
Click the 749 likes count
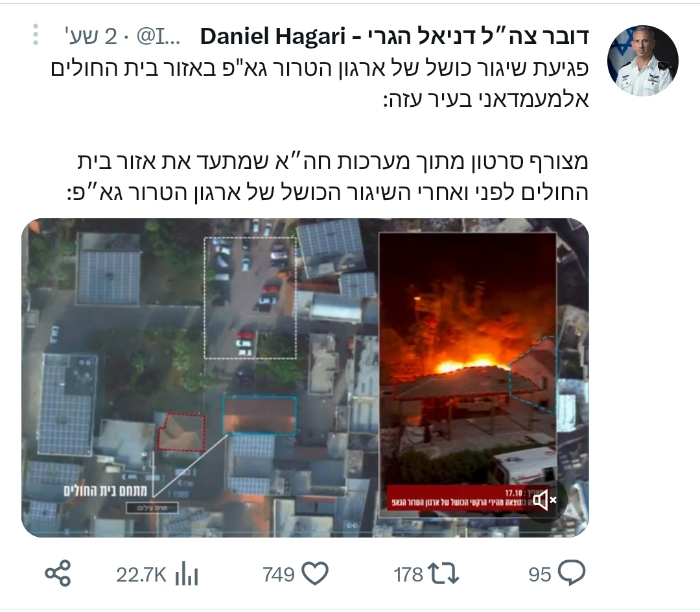pos(279,574)
